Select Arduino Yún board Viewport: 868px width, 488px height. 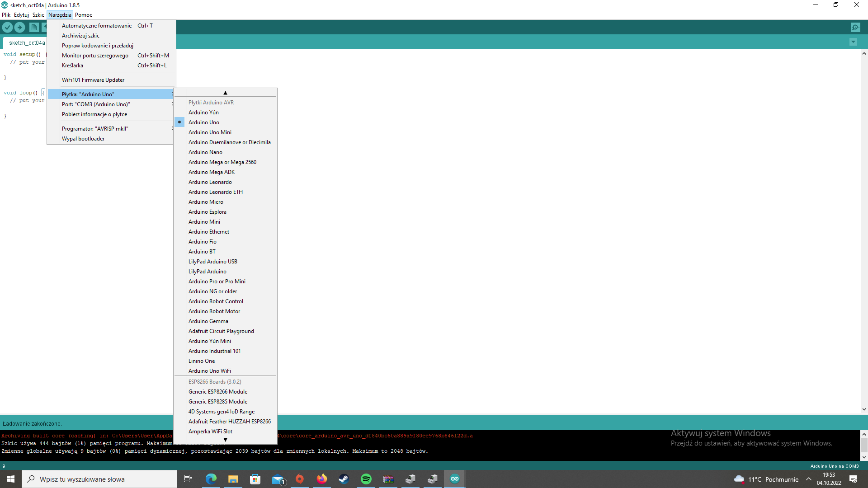(x=225, y=113)
